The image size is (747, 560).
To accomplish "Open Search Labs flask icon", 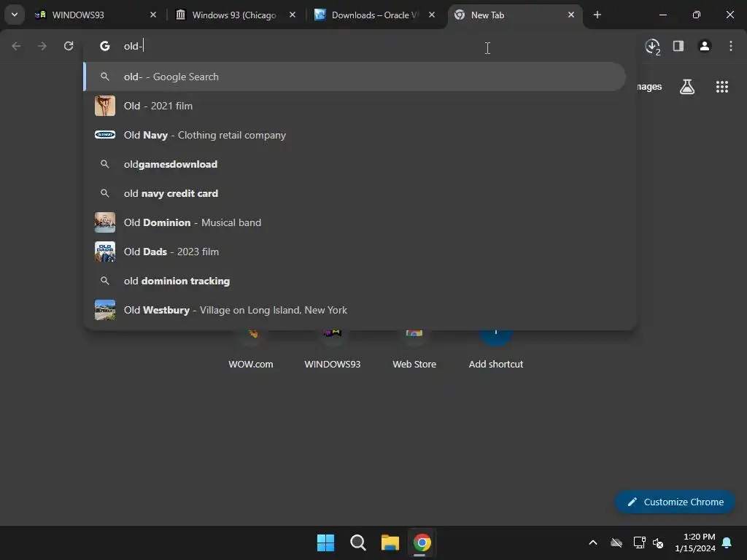I will (686, 87).
